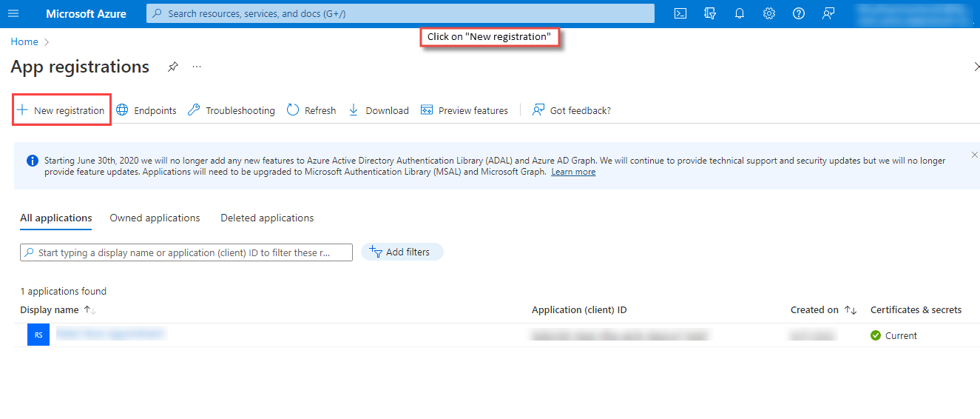Viewport: 980px width, 419px height.
Task: Open the Learn more link
Action: coord(573,172)
